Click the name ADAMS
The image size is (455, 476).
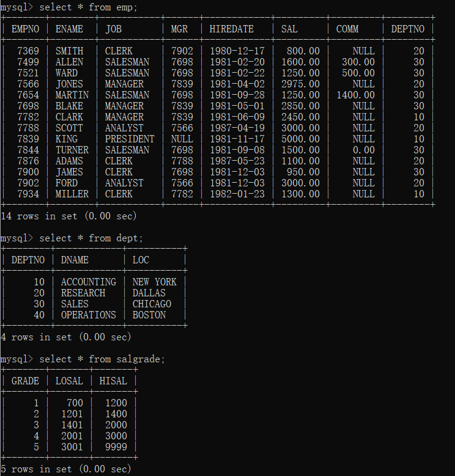pyautogui.click(x=69, y=161)
